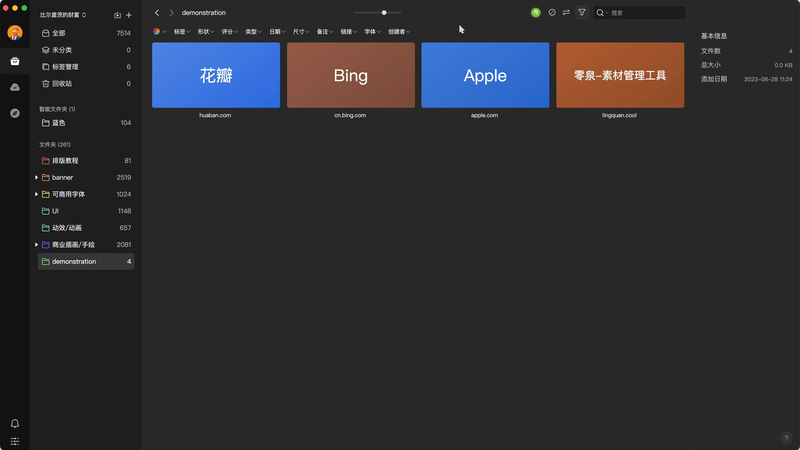This screenshot has width=800, height=450.
Task: Click the thumbnail size slider
Action: (x=378, y=13)
